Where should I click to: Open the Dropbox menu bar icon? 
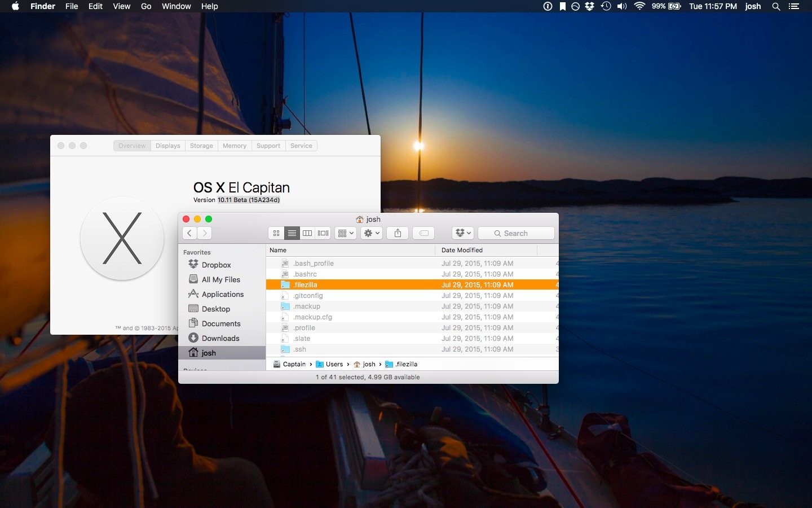pyautogui.click(x=590, y=6)
